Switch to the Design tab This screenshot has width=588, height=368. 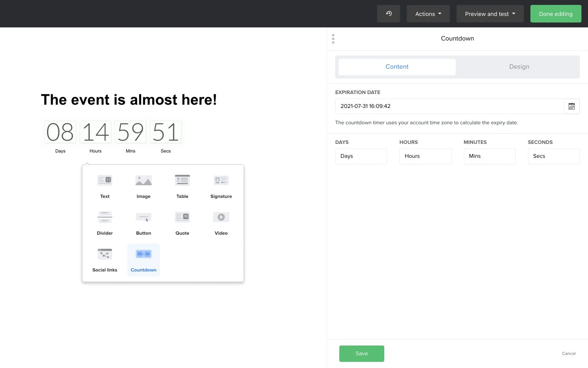[x=519, y=67]
